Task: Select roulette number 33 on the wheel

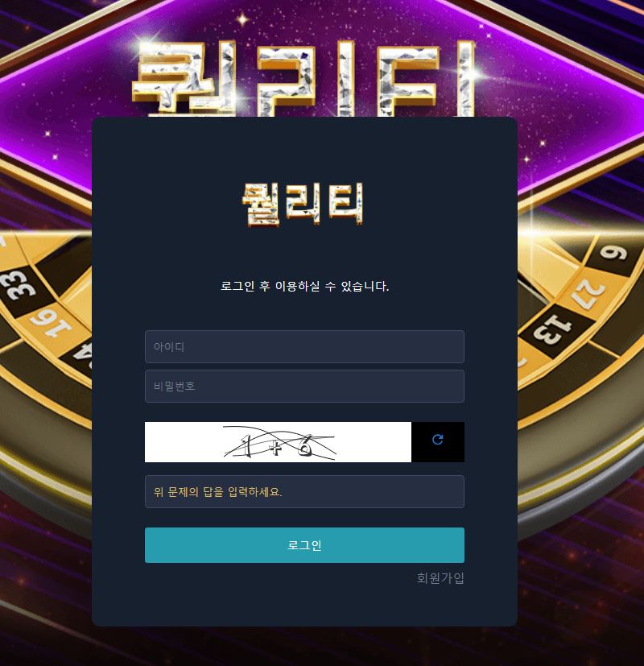Action: click(x=18, y=284)
